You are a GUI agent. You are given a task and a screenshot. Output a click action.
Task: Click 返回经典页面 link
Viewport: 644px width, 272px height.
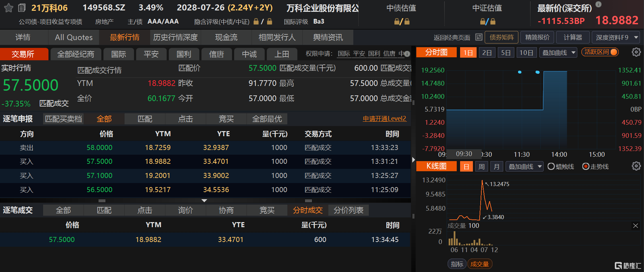452,38
